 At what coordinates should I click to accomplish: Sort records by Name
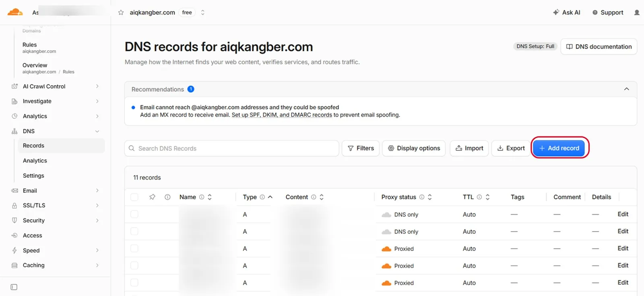210,197
